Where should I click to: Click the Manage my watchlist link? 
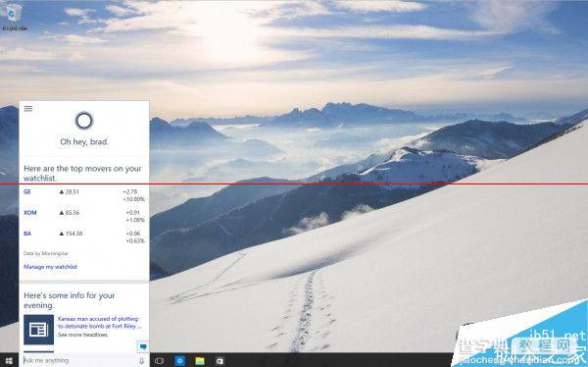pyautogui.click(x=50, y=267)
